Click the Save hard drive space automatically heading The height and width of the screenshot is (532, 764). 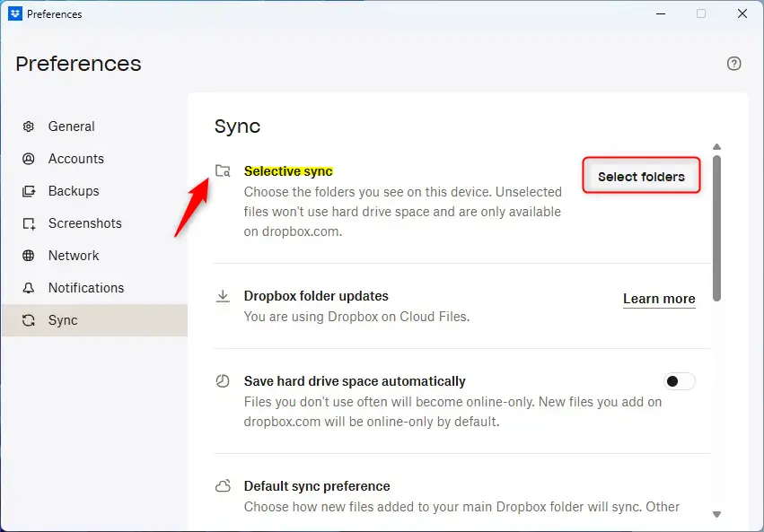pyautogui.click(x=355, y=381)
